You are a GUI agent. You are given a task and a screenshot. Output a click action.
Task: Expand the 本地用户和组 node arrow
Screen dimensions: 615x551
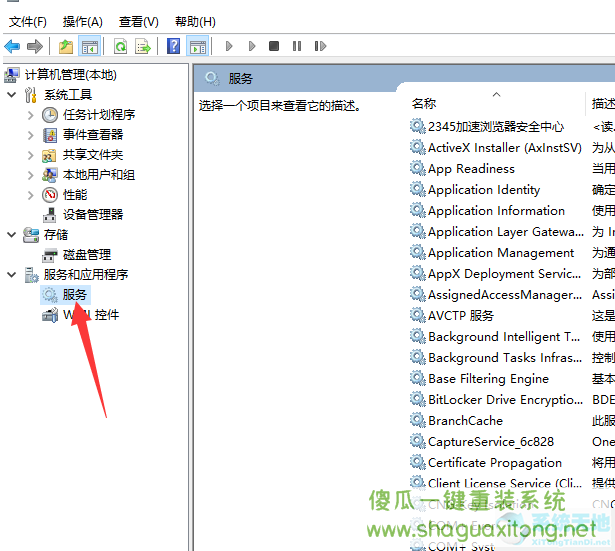pyautogui.click(x=31, y=175)
